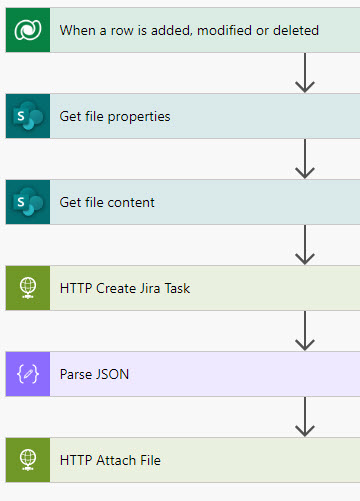
Task: Select the 'HTTP Attach File' title text
Action: coord(110,460)
